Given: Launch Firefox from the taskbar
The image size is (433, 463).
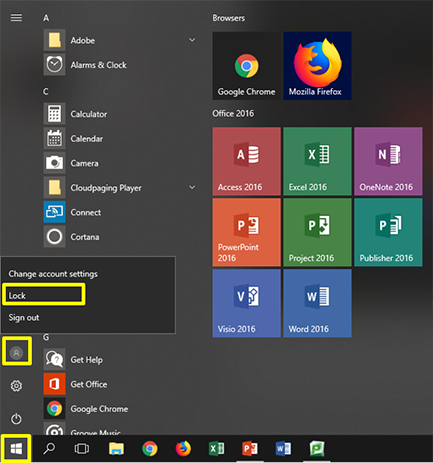Looking at the screenshot, I should coord(183,449).
